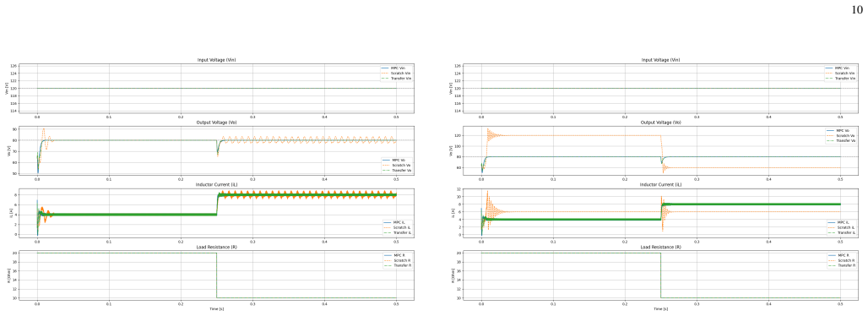Click "Transfer R" legend entry in right figure
Screen dimensions: 868x316
tap(842, 266)
